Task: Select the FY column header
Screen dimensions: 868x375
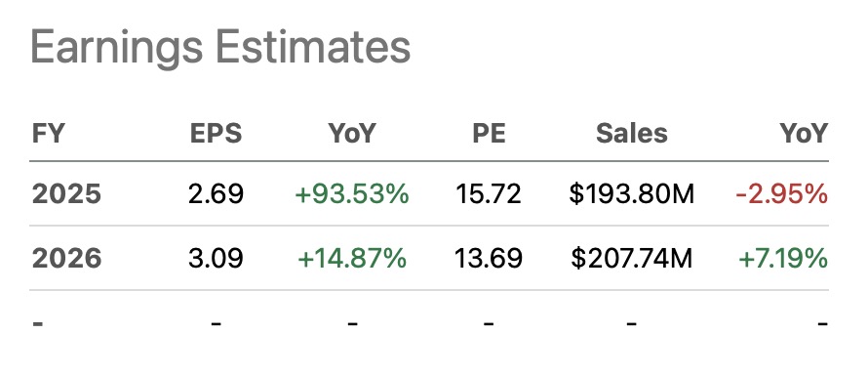Action: (x=48, y=134)
